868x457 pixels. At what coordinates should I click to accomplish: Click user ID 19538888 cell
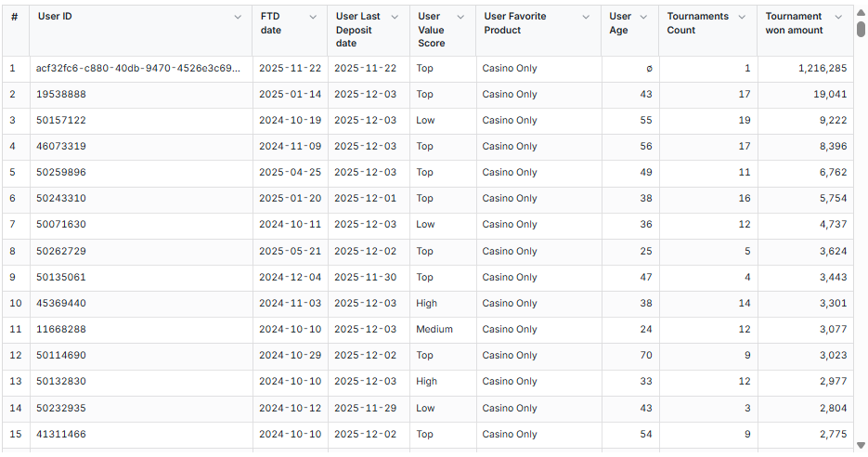tap(61, 95)
